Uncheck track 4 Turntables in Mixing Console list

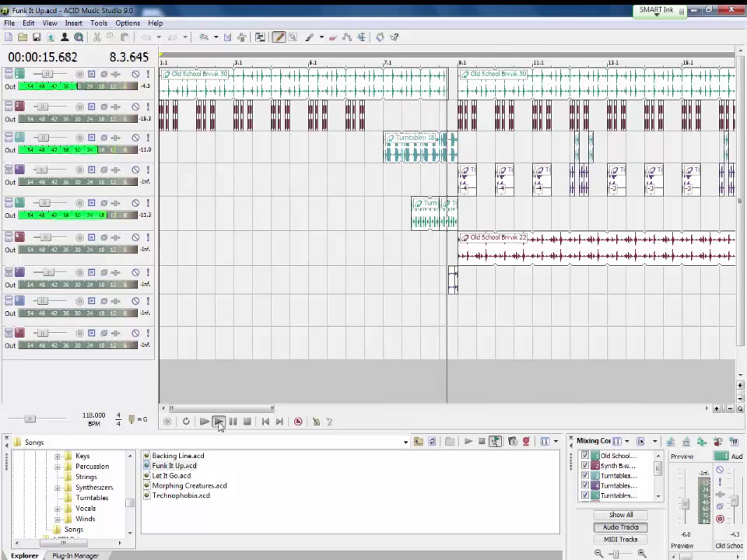(x=585, y=485)
